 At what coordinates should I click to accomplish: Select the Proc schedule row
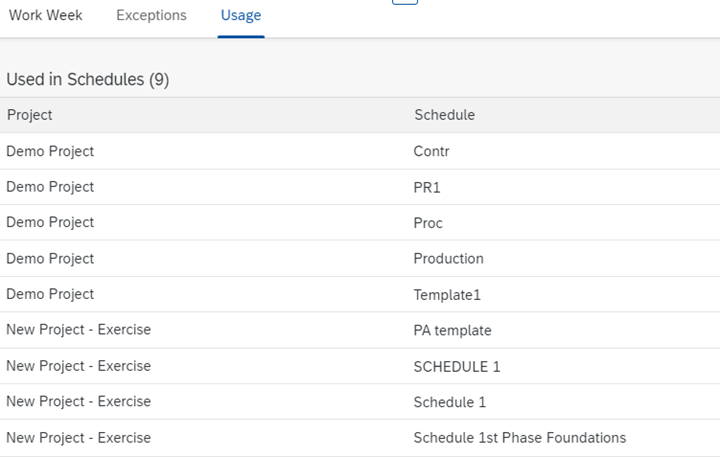360,222
